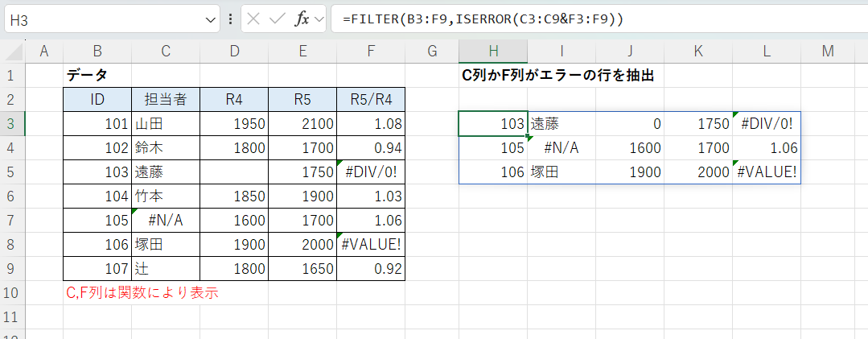This screenshot has width=868, height=339.
Task: Click the R4 table header cell
Action: (234, 100)
